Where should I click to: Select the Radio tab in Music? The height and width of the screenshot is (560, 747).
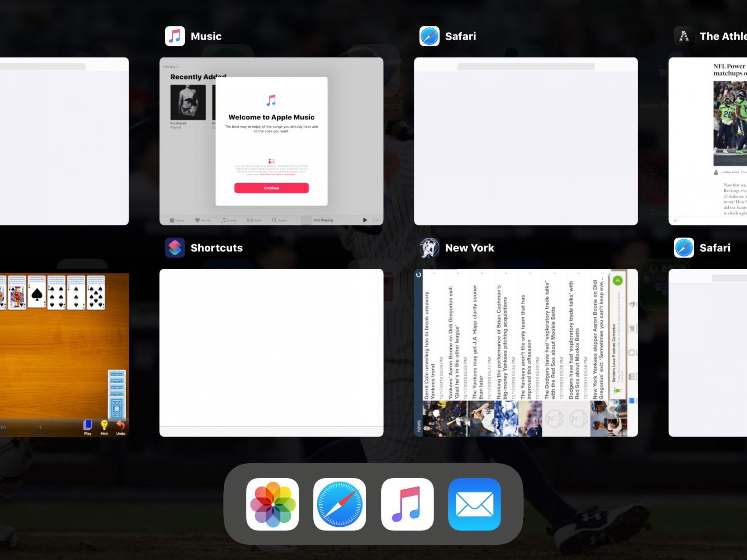254,220
